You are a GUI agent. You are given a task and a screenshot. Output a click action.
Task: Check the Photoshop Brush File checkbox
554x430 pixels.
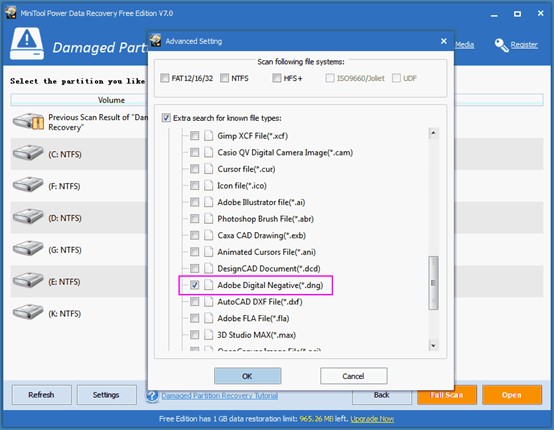click(194, 219)
